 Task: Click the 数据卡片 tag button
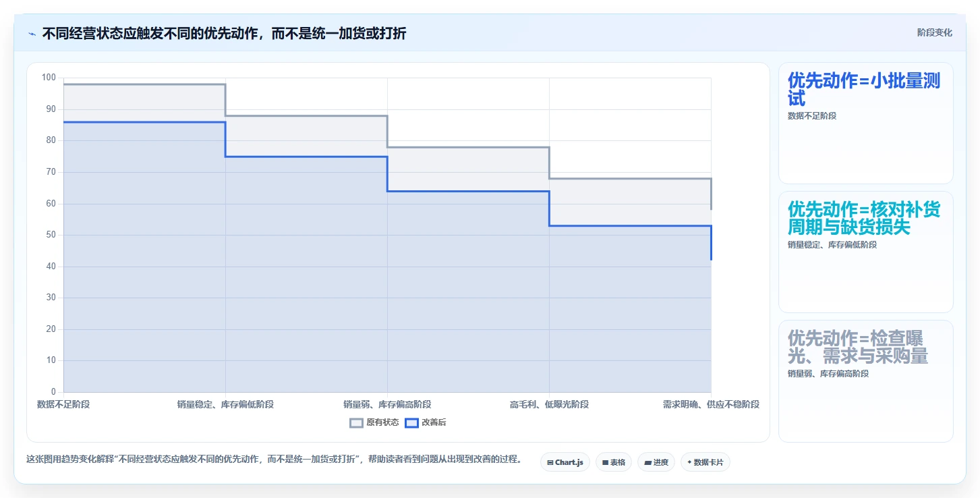point(705,462)
